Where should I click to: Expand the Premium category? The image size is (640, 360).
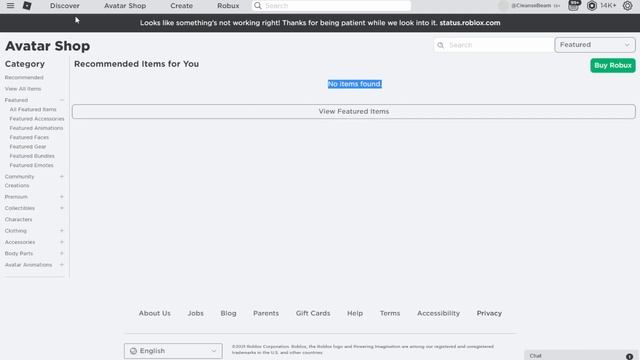point(62,197)
